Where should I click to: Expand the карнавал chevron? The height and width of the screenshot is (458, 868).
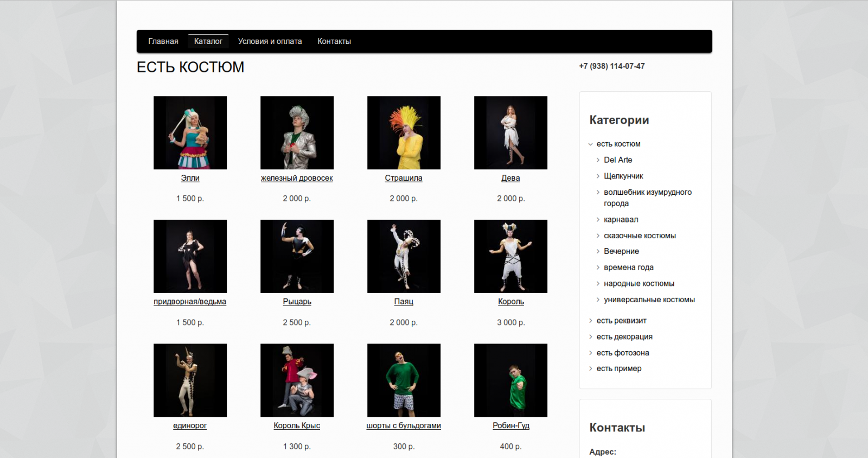pos(598,220)
